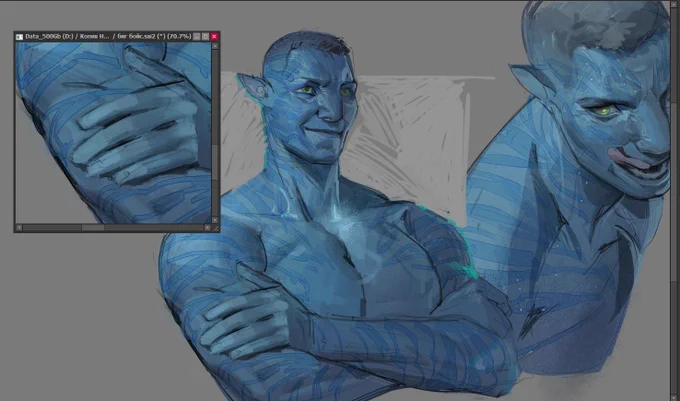This screenshot has height=401, width=680.
Task: Maximize the floating view window
Action: tap(206, 36)
